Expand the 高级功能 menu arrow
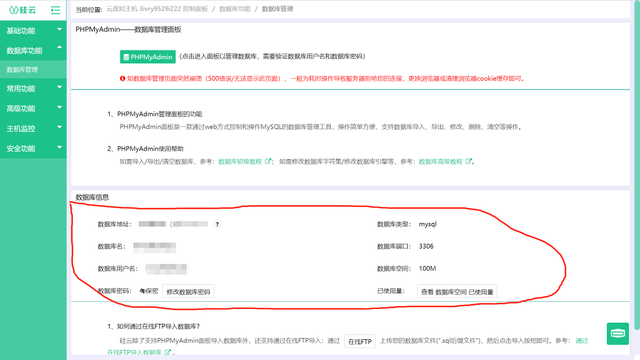The width and height of the screenshot is (640, 360). [60, 107]
